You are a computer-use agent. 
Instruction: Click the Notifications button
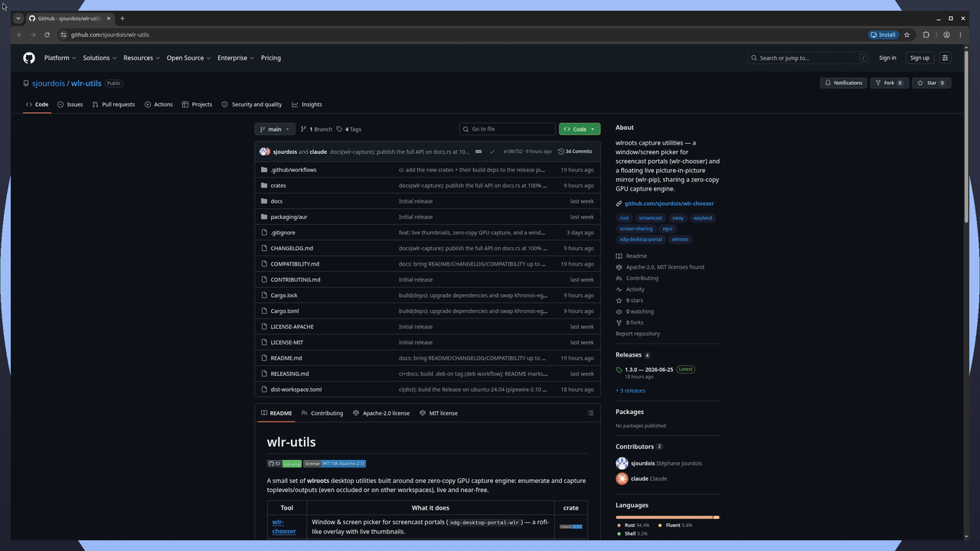pos(843,83)
